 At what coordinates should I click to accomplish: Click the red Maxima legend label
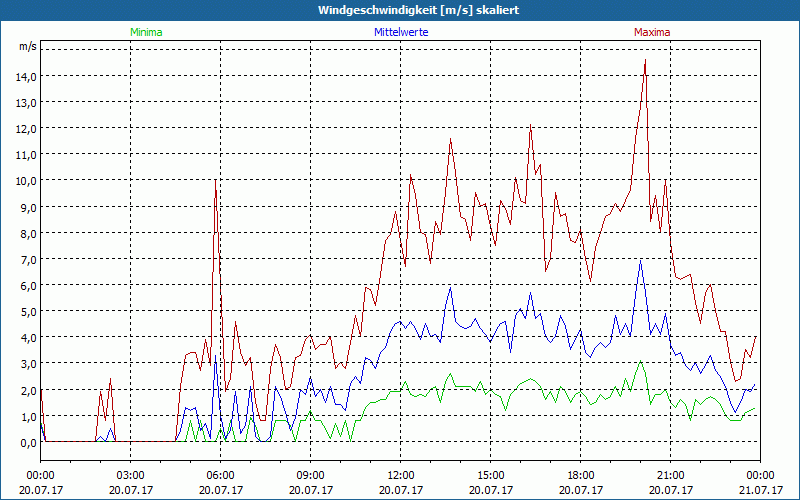[651, 32]
